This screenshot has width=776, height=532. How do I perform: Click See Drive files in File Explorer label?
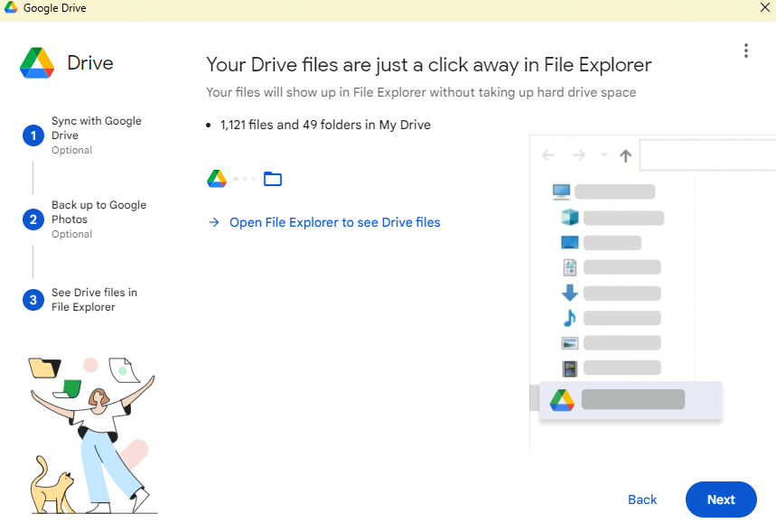pos(94,300)
